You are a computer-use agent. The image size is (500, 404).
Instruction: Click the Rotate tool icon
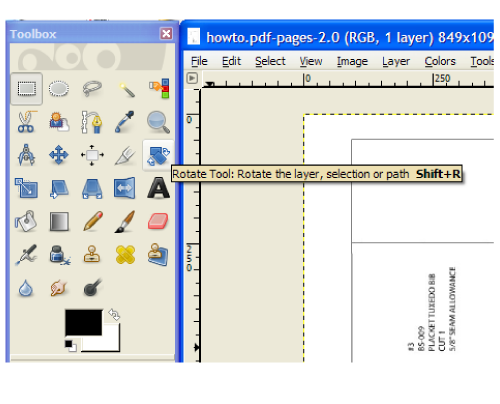coord(158,156)
